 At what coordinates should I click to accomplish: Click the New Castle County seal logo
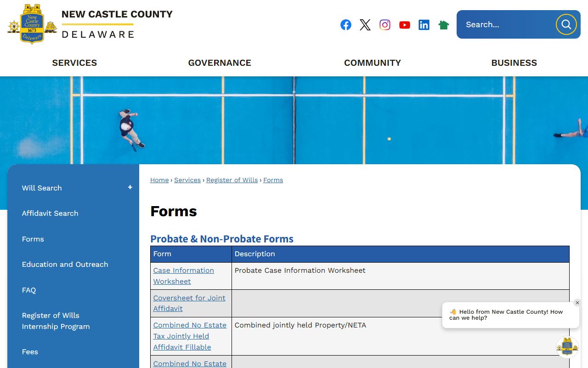(x=32, y=24)
